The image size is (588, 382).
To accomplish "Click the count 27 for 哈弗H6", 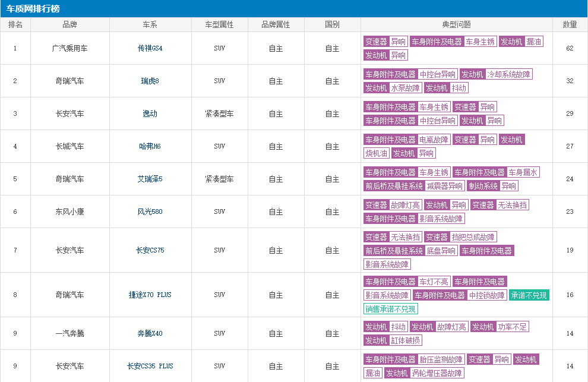I will [x=570, y=146].
